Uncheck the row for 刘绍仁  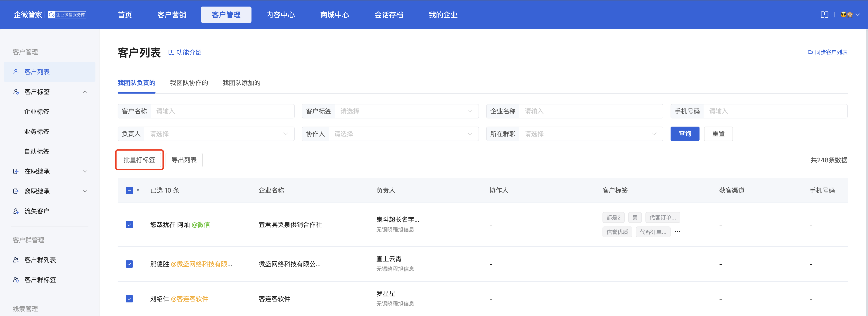(x=129, y=299)
